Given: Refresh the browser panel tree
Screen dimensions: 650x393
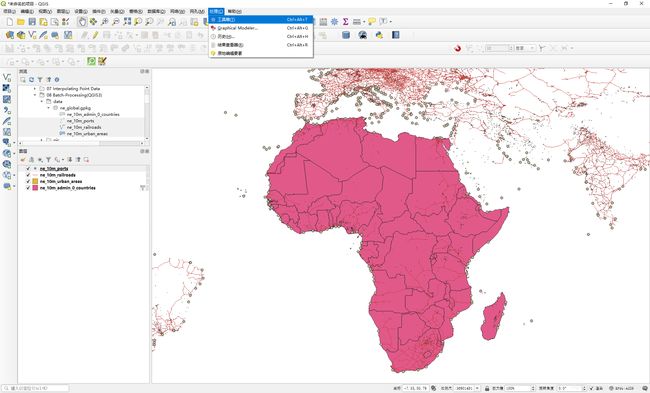Looking at the screenshot, I should (31, 80).
